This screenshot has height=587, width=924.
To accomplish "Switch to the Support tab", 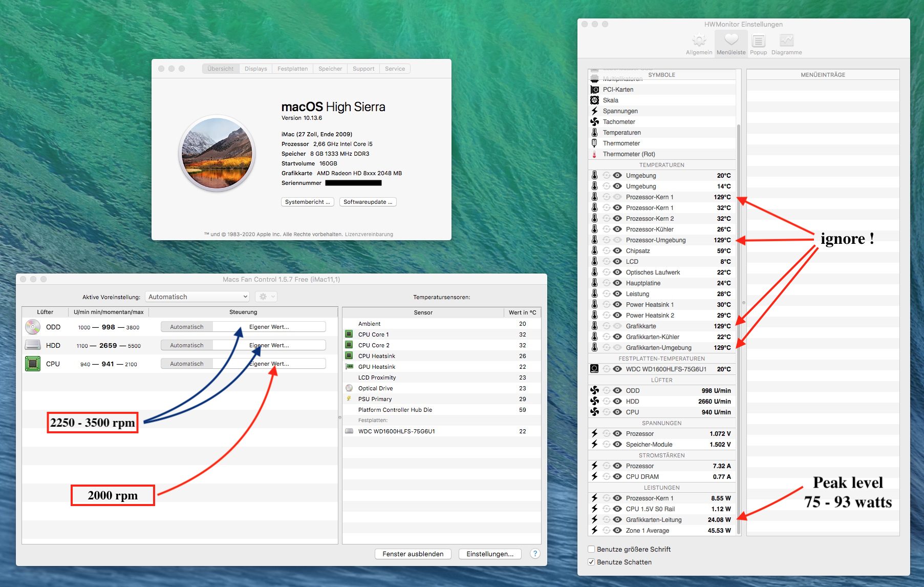I will click(x=363, y=69).
